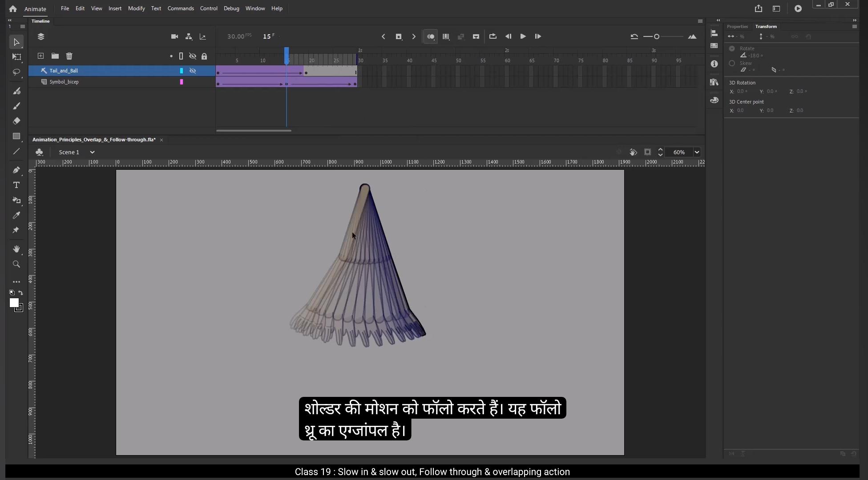Lock all layers using padlock header
Image resolution: width=868 pixels, height=480 pixels.
pos(204,56)
